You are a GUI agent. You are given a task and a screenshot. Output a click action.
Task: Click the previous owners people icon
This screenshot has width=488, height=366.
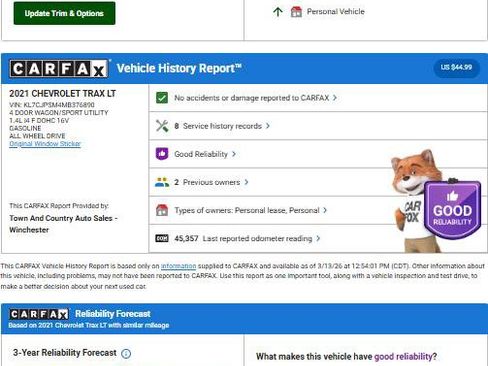tap(162, 182)
